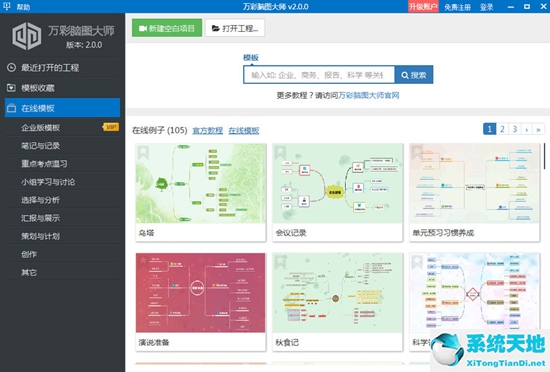Select 在线模板 in sidebar

[62, 108]
